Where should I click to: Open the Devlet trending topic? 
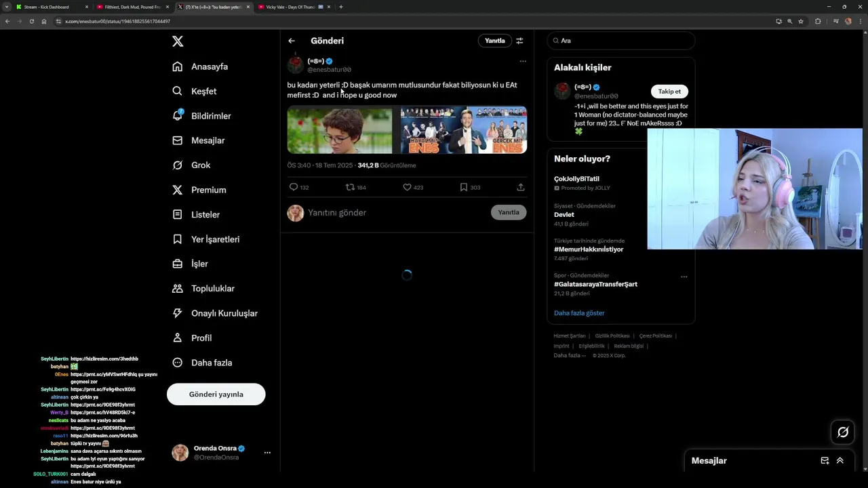pos(564,214)
